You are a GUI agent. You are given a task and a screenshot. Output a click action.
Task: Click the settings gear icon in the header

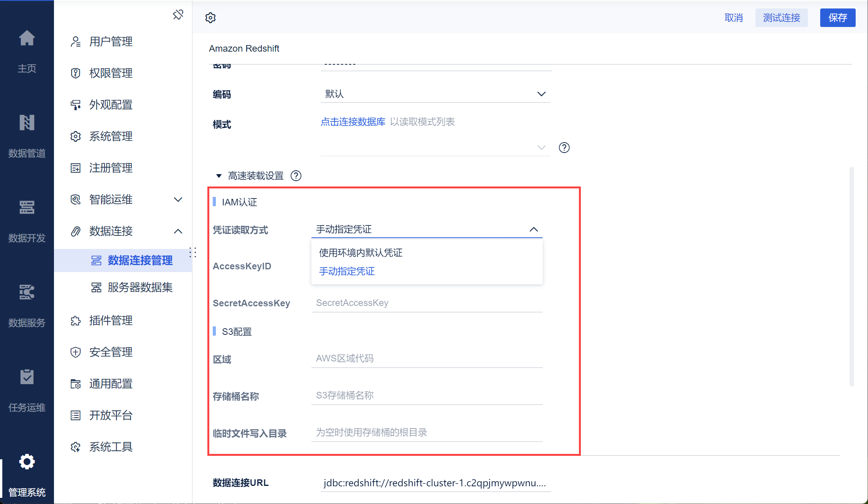tap(210, 18)
